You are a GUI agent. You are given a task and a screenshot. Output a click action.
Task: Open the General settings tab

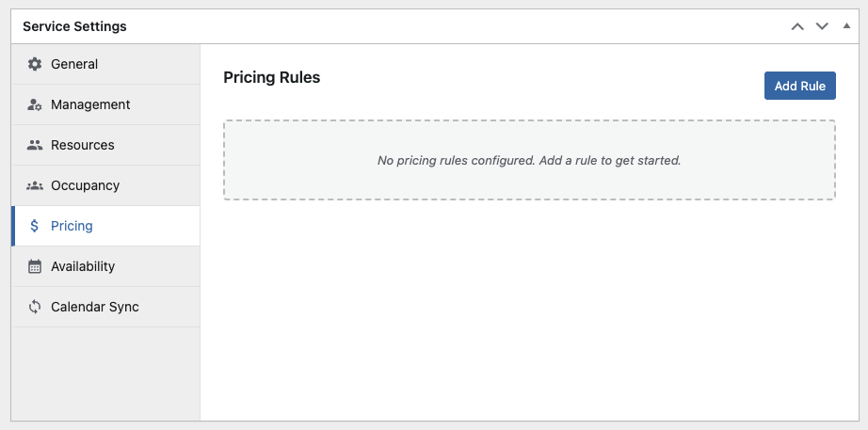point(74,64)
